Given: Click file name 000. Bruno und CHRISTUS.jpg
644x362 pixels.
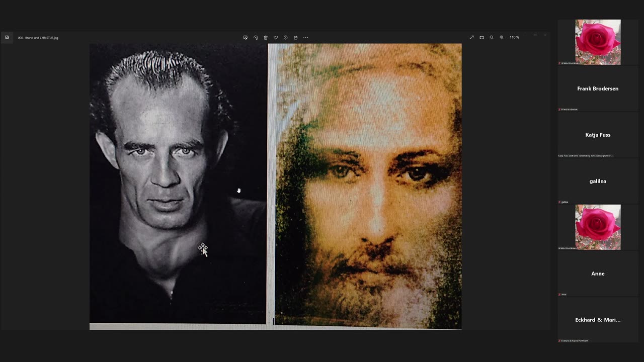Looking at the screenshot, I should pyautogui.click(x=38, y=38).
